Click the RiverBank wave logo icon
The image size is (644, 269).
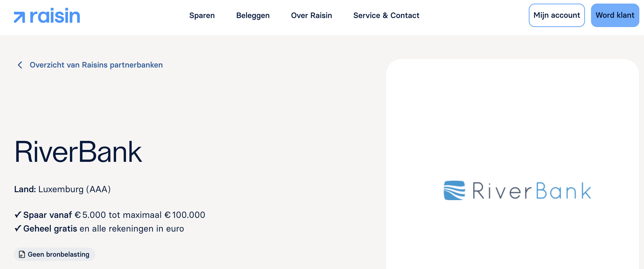tap(454, 191)
